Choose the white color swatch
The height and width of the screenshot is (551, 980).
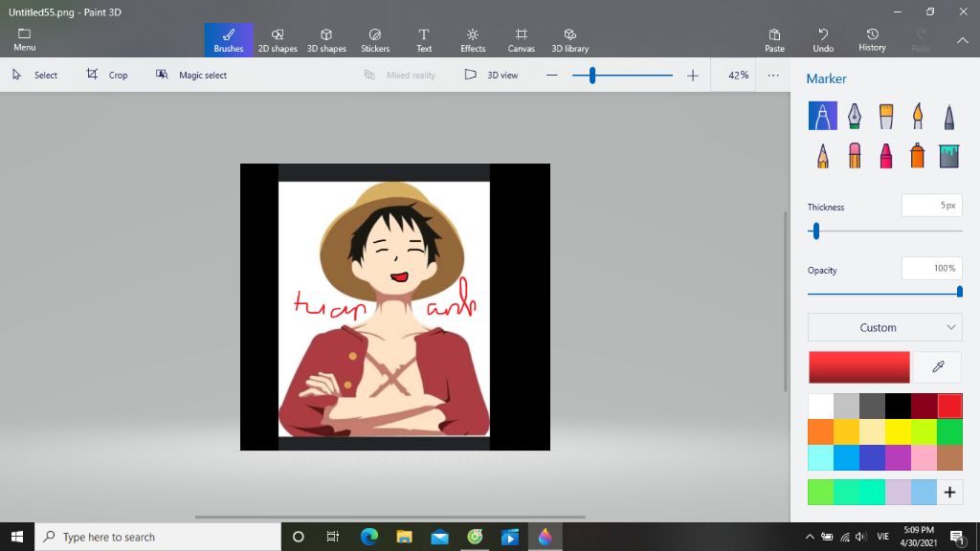tap(820, 406)
